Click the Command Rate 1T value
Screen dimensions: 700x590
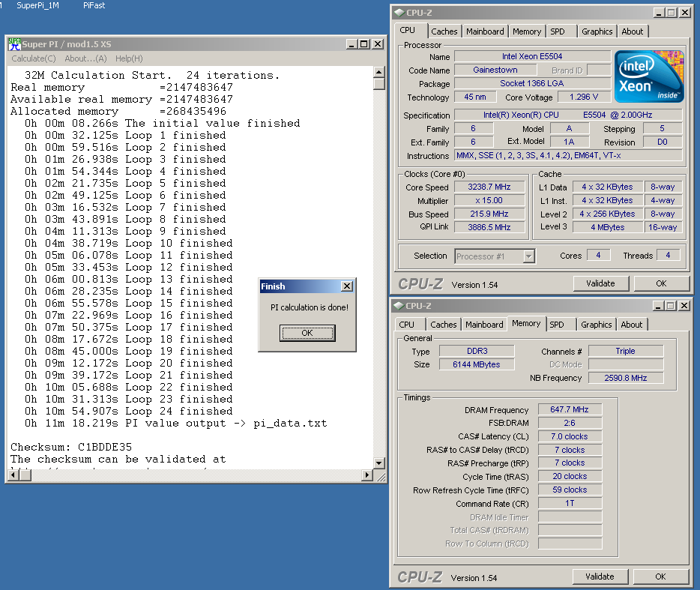(570, 503)
